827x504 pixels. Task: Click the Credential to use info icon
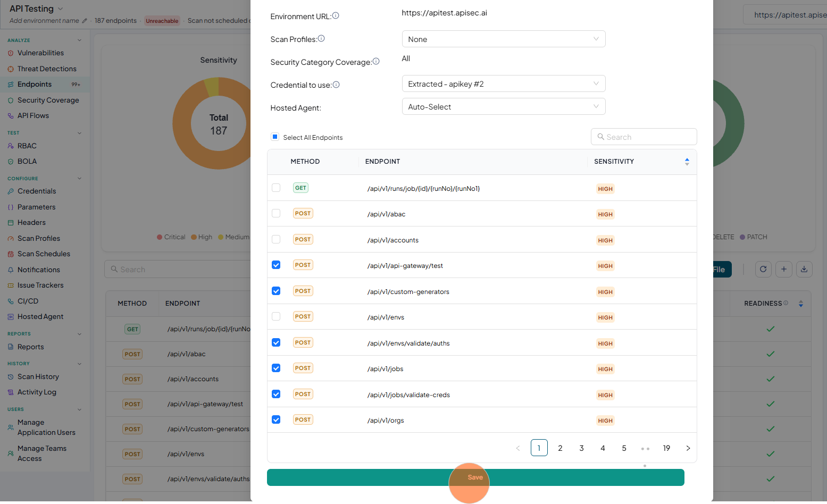coord(336,85)
